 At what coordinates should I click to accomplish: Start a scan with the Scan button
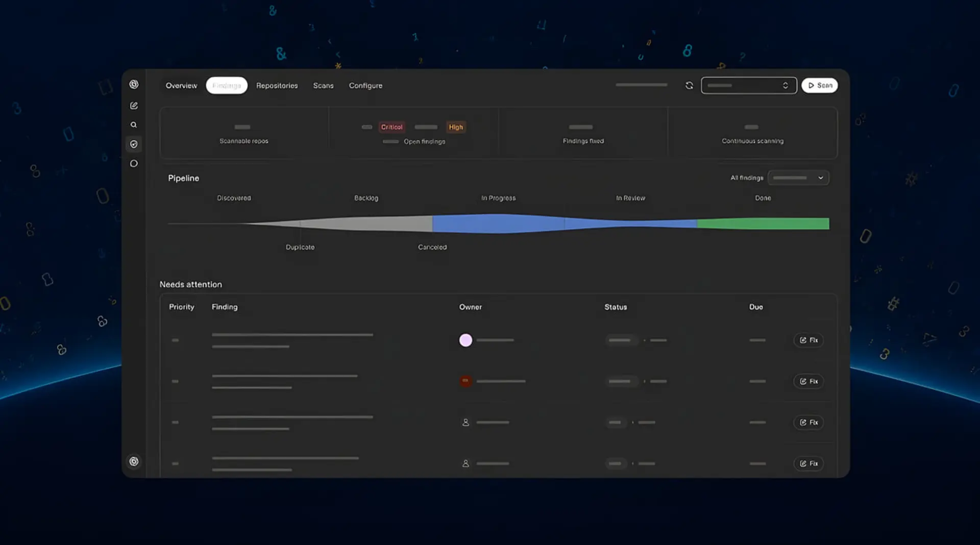pos(820,85)
